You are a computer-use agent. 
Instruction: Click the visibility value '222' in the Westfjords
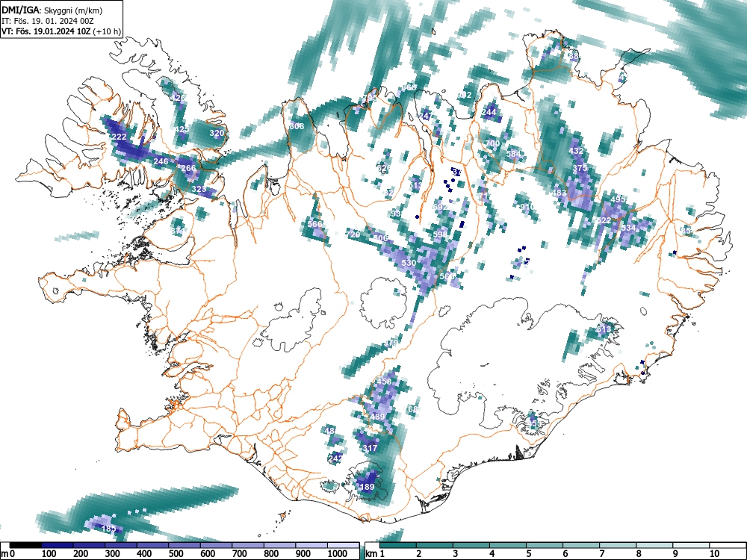click(x=119, y=137)
